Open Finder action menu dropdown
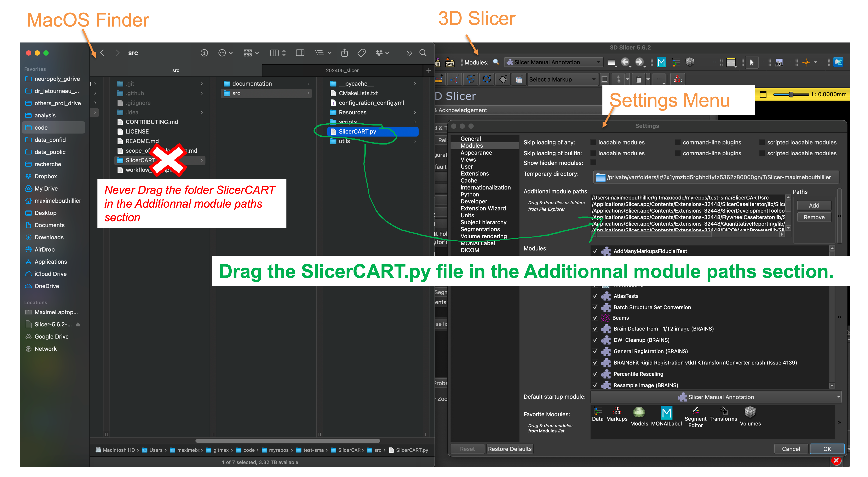Image resolution: width=868 pixels, height=477 pixels. [x=225, y=53]
